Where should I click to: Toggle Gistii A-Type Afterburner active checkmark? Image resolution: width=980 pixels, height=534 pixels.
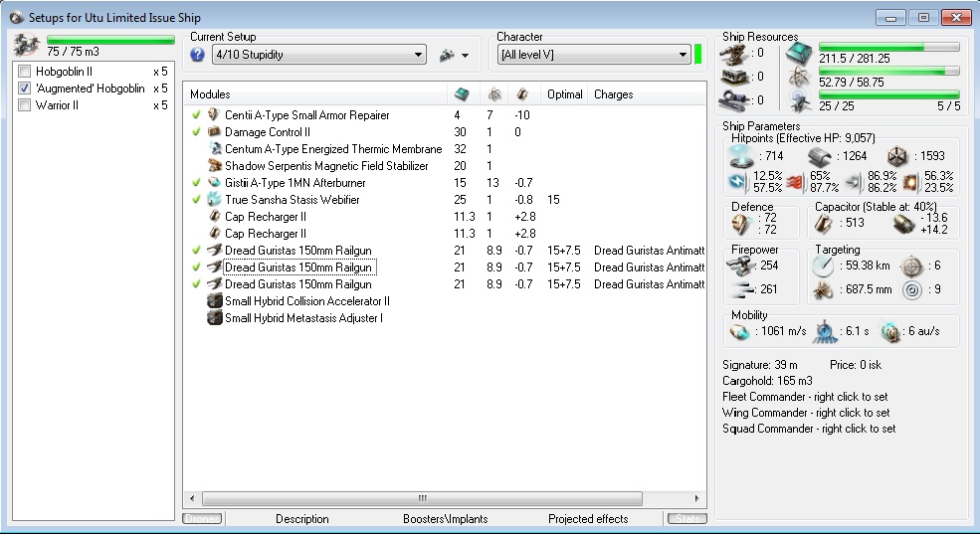click(x=196, y=182)
